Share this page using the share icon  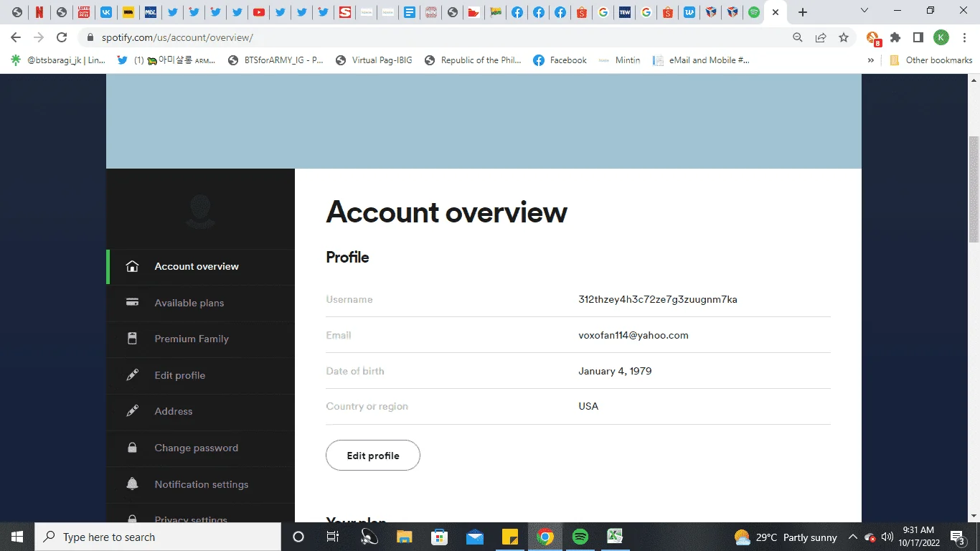(x=820, y=37)
